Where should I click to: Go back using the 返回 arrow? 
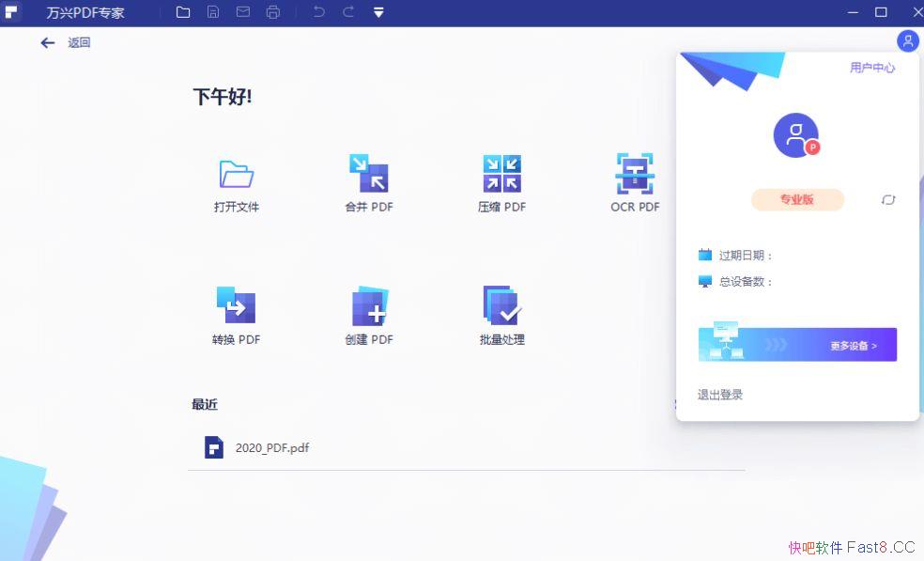(x=48, y=42)
